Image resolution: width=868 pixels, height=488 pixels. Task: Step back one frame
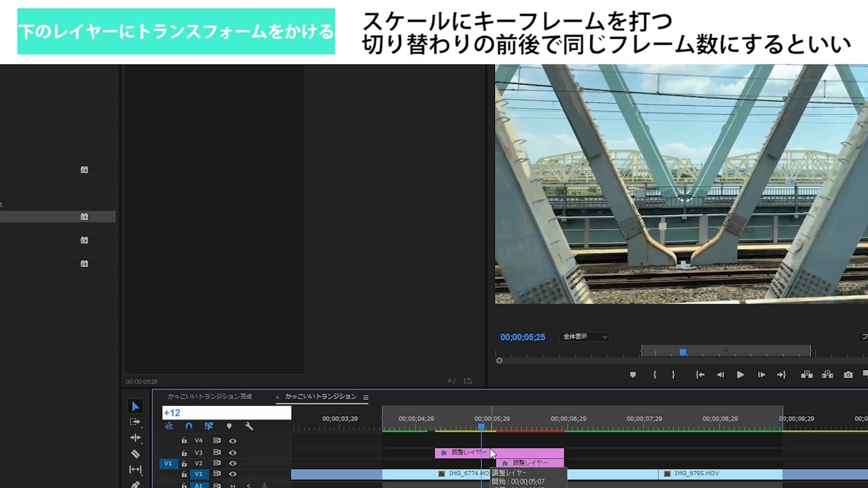720,375
